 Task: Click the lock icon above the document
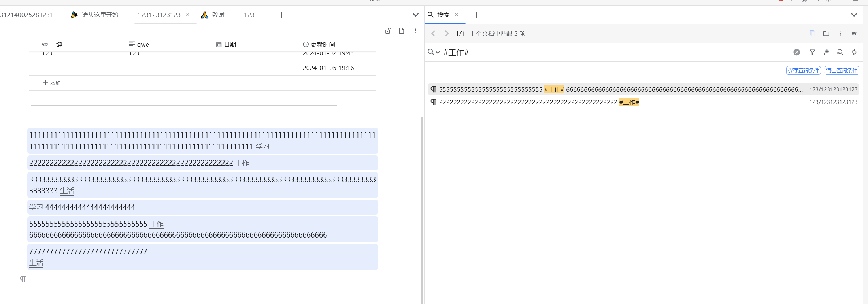(388, 31)
